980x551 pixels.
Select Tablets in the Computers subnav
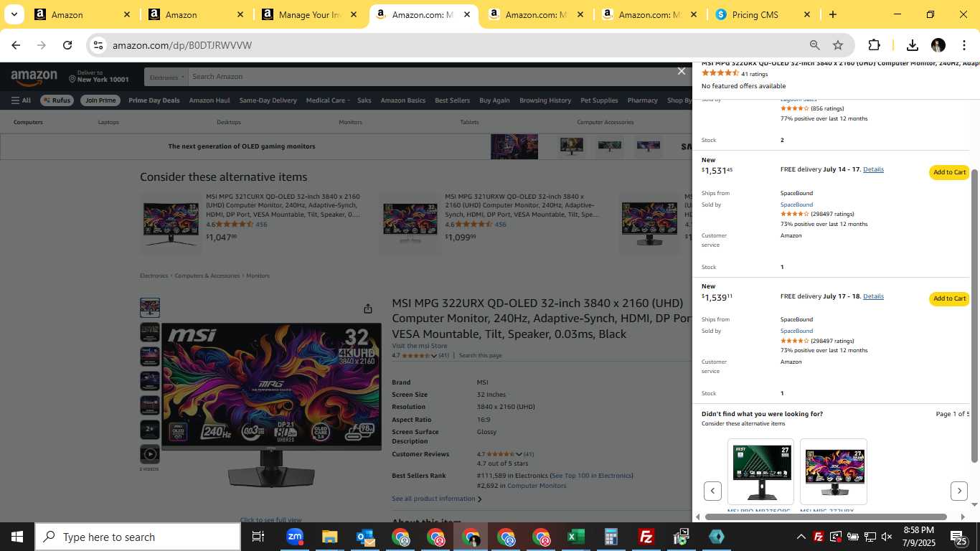[x=469, y=122]
